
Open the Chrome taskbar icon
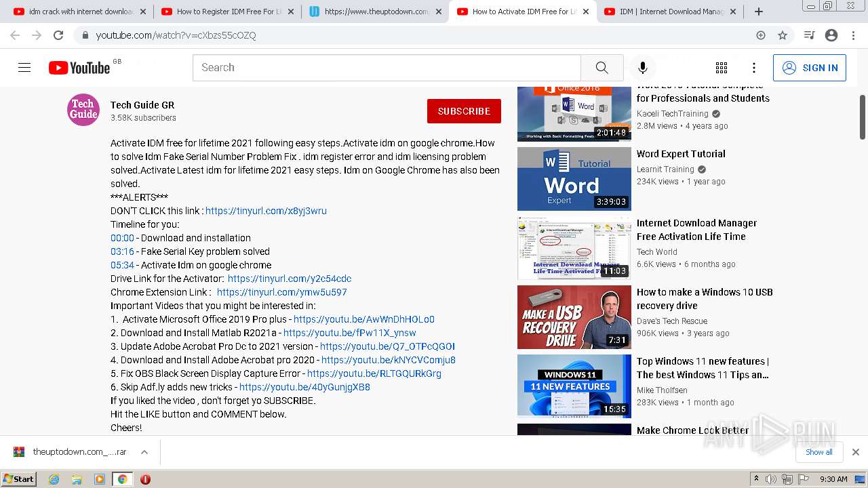[122, 479]
